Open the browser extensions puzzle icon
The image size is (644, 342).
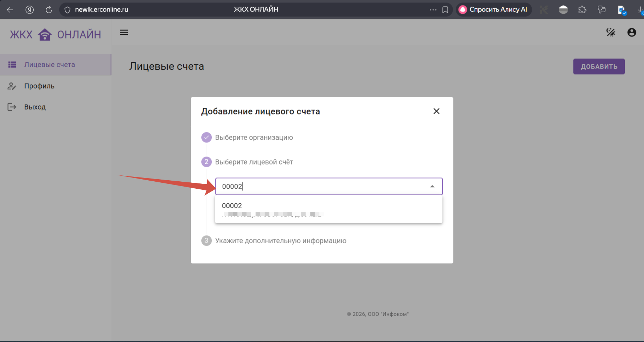click(582, 10)
